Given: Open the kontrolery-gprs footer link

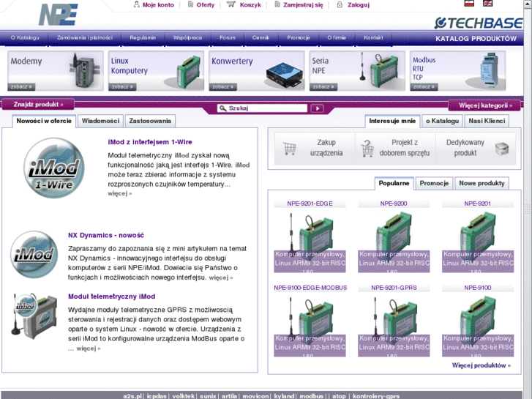Looking at the screenshot, I should 376,396.
